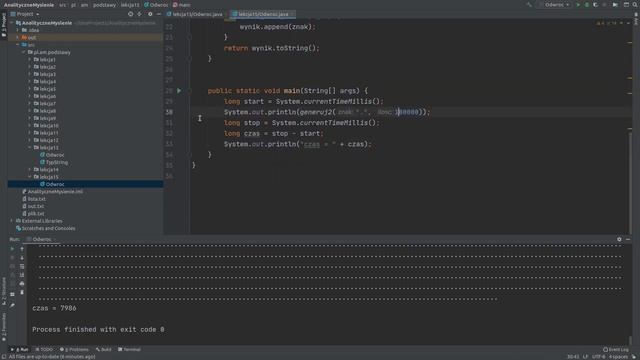Open the Terminal tool window

[x=129, y=349]
